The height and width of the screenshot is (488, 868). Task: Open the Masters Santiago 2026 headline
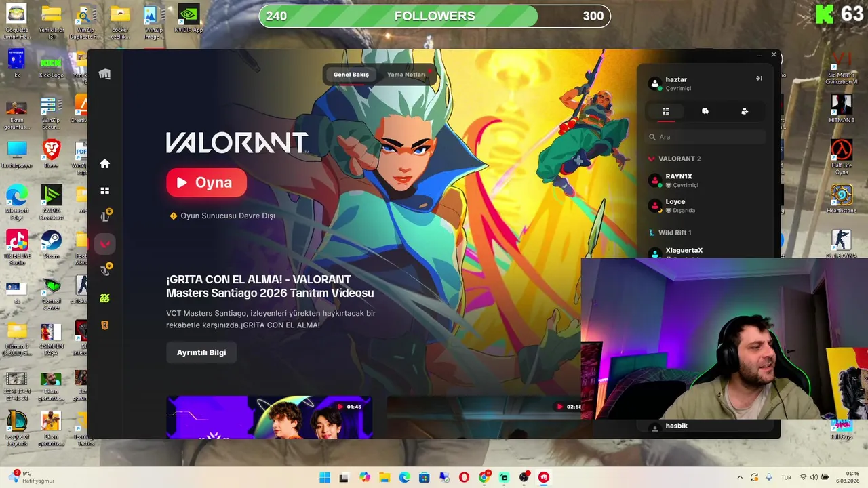pyautogui.click(x=270, y=286)
